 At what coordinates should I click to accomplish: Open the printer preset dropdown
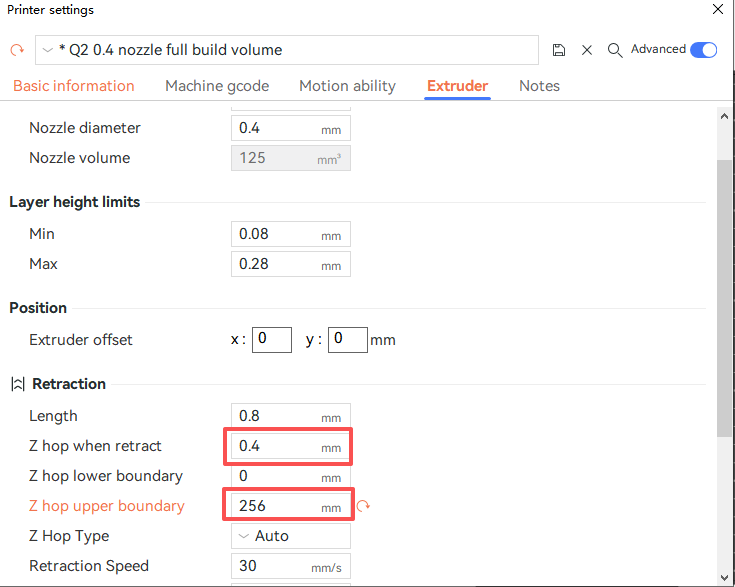(286, 50)
